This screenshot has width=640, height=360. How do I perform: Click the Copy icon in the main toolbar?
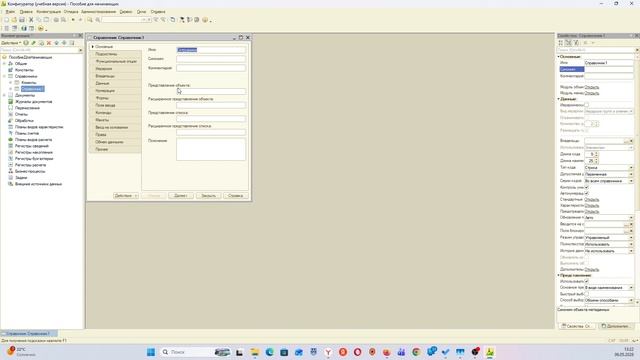point(39,20)
